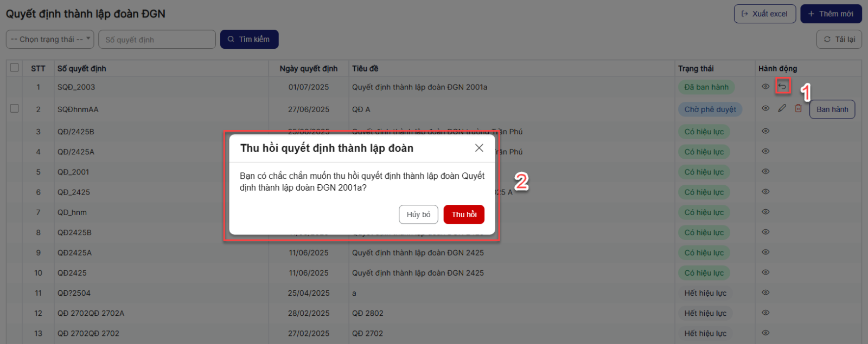This screenshot has width=868, height=344.
Task: Click Ban hành for the SQĐhnmAA row
Action: [x=832, y=109]
